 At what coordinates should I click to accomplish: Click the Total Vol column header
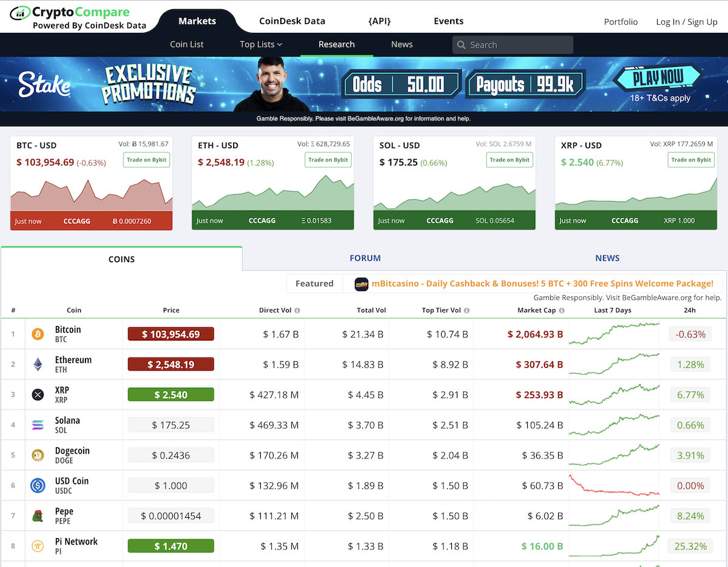(x=371, y=310)
